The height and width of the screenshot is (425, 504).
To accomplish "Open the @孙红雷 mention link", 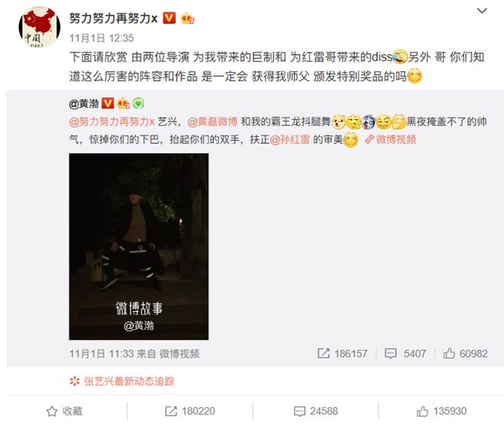I will [290, 139].
